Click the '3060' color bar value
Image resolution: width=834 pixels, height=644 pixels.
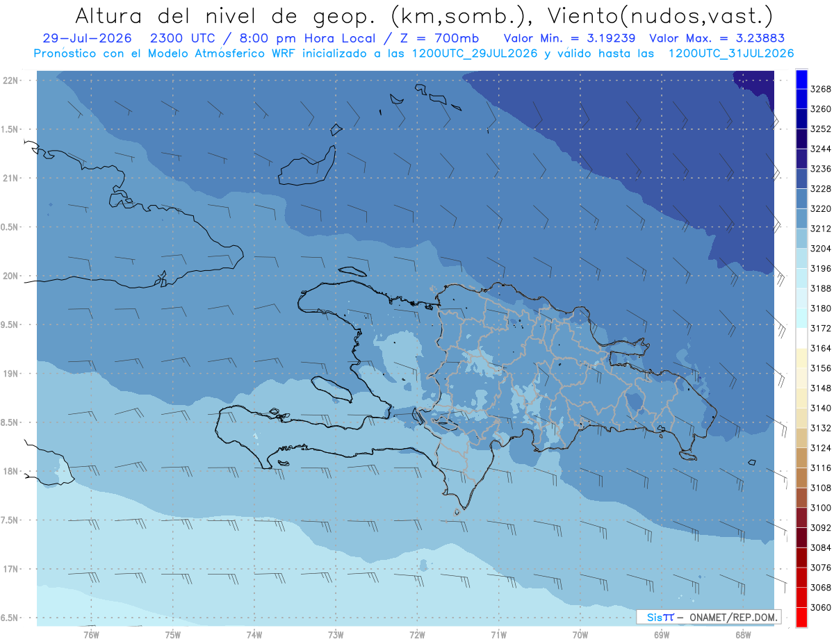[821, 607]
